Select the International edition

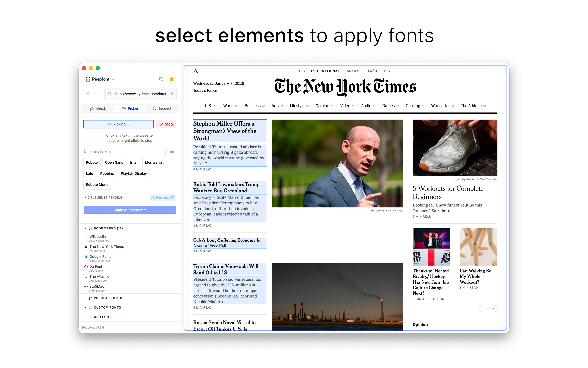325,71
